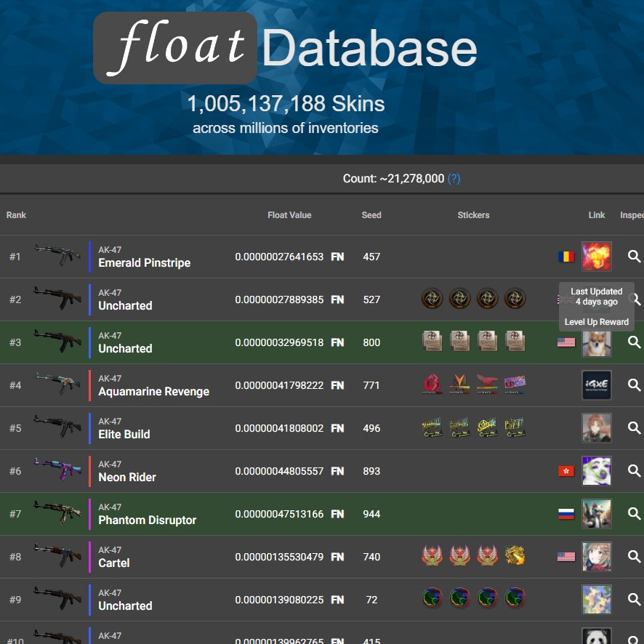Click the Emerald Pinstripe weapon image
This screenshot has width=644, height=644.
pyautogui.click(x=57, y=254)
